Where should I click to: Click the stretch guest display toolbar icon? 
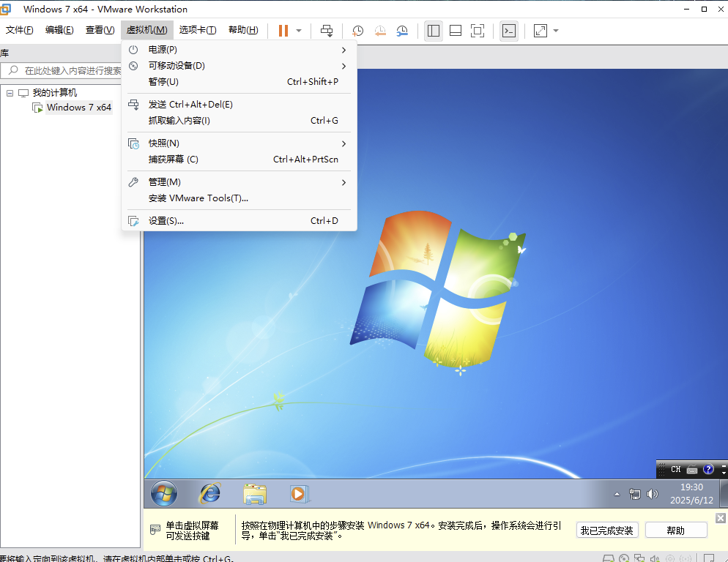coord(541,31)
